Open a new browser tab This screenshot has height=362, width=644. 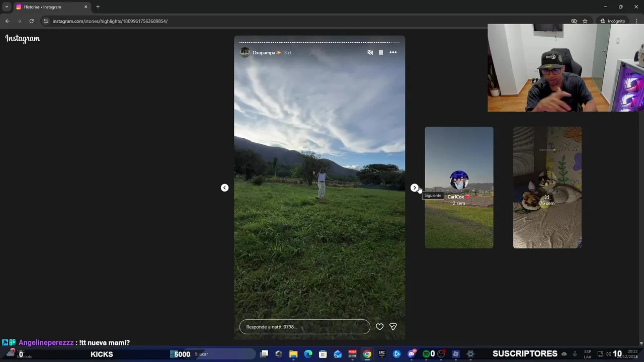pyautogui.click(x=98, y=7)
